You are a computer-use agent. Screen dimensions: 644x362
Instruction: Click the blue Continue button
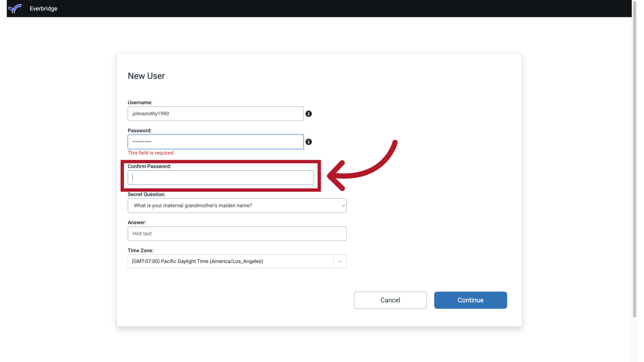pyautogui.click(x=470, y=300)
